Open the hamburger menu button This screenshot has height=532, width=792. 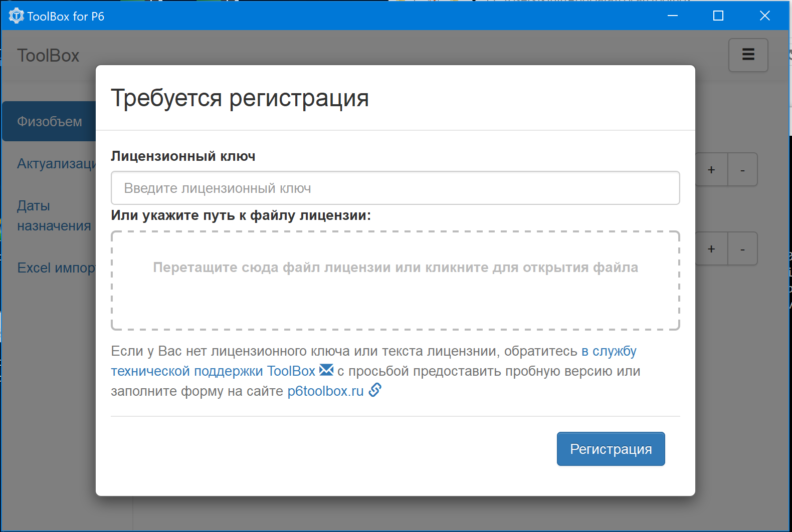(x=748, y=55)
